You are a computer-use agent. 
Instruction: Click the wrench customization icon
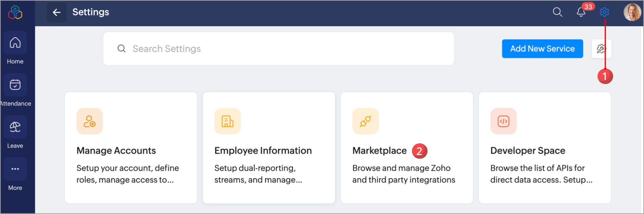601,49
